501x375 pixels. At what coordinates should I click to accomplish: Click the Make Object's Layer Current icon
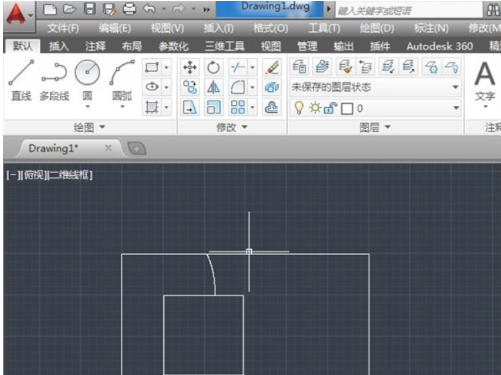click(322, 67)
